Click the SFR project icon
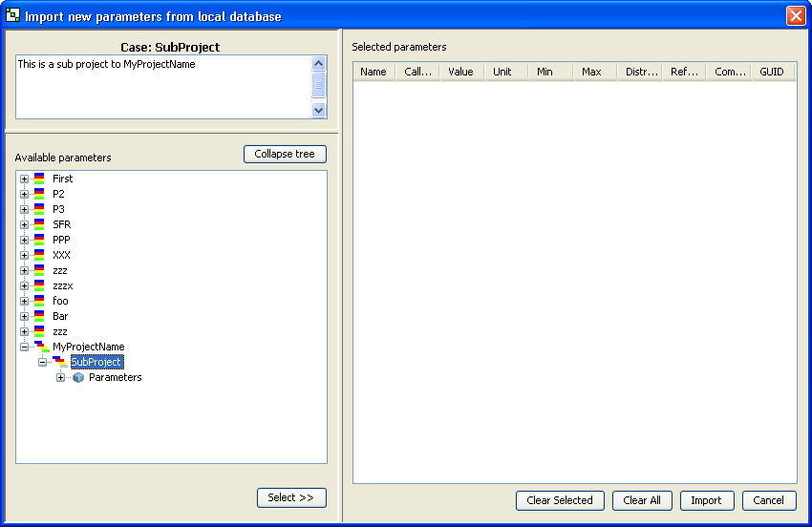The width and height of the screenshot is (812, 527). tap(39, 224)
